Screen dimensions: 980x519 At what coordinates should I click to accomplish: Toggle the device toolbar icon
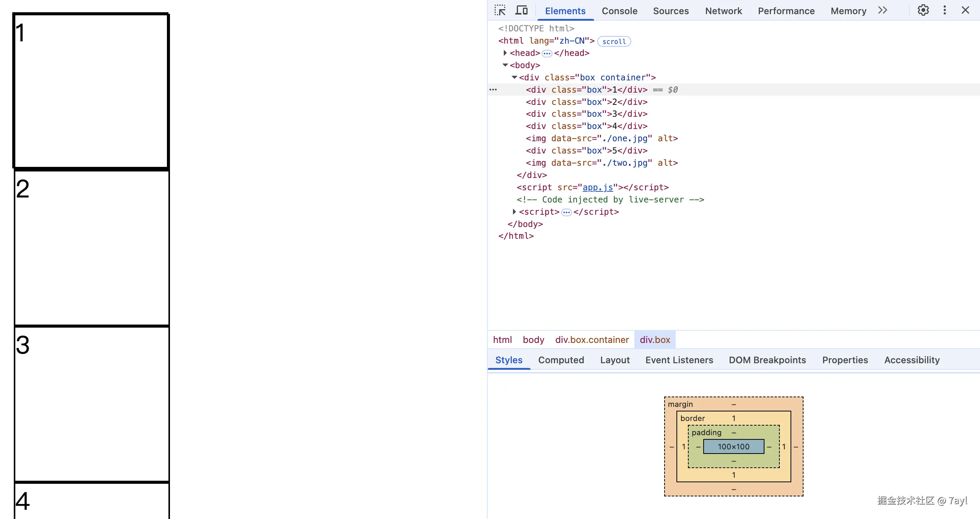point(521,10)
